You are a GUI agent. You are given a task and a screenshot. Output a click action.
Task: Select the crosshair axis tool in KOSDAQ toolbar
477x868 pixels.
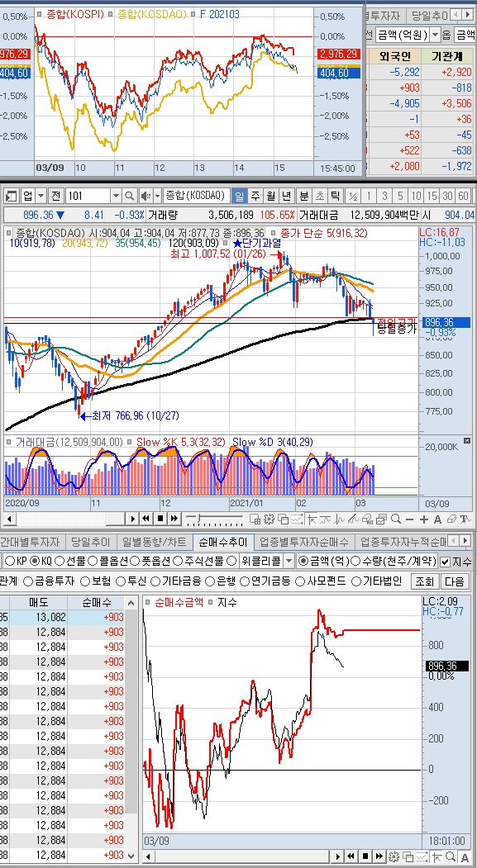point(312,519)
